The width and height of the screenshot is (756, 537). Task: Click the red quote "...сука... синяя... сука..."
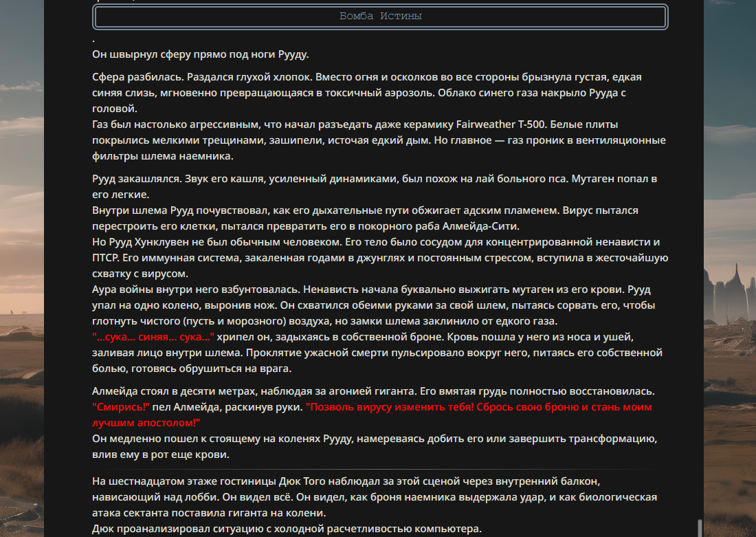coord(153,337)
